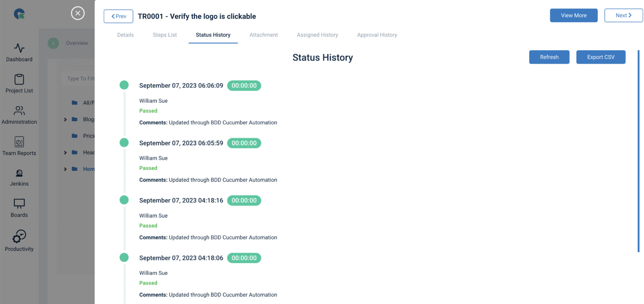This screenshot has height=304, width=644.
Task: Click the app logo at top left
Action: 19,14
